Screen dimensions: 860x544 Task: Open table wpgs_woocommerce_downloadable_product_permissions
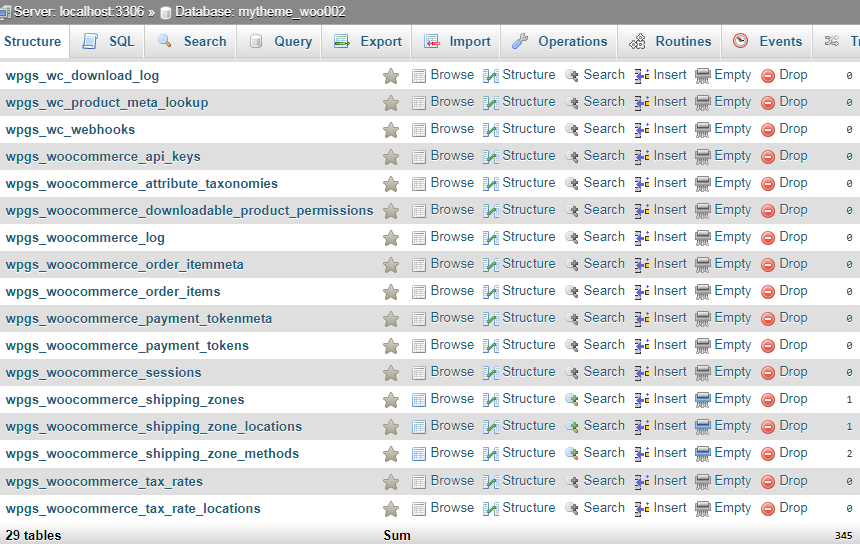(x=189, y=211)
